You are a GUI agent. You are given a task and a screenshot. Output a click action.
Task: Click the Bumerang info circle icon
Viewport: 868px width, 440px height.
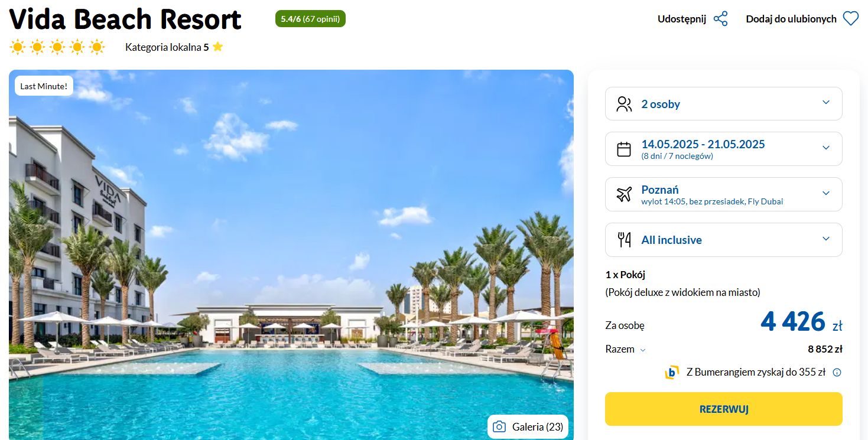837,373
